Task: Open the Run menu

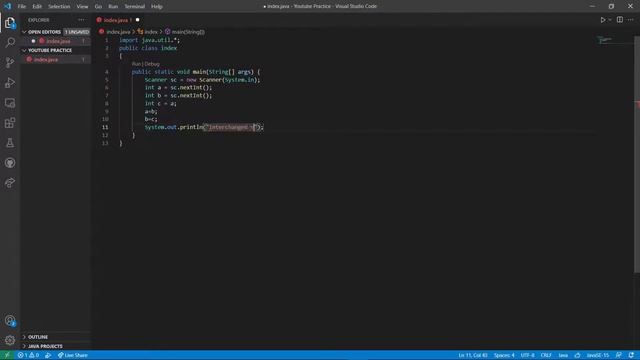Action: click(113, 6)
